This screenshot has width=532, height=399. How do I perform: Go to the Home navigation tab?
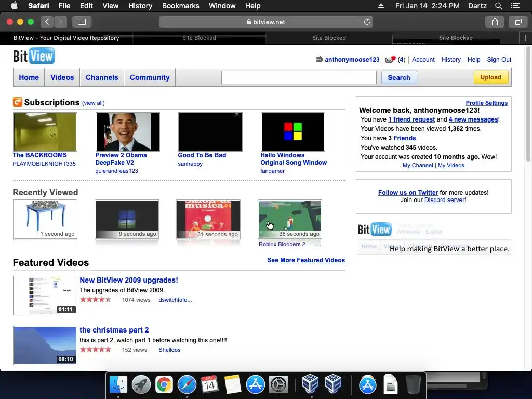coord(29,77)
